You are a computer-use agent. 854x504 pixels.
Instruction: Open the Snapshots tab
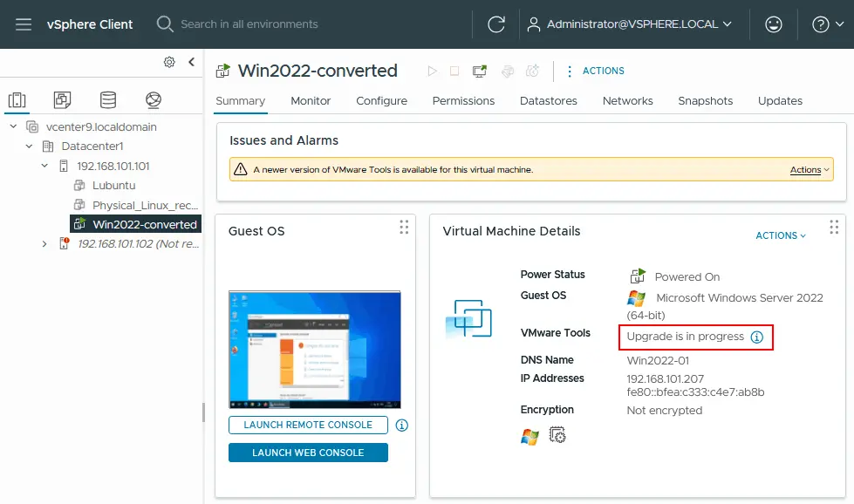click(706, 100)
